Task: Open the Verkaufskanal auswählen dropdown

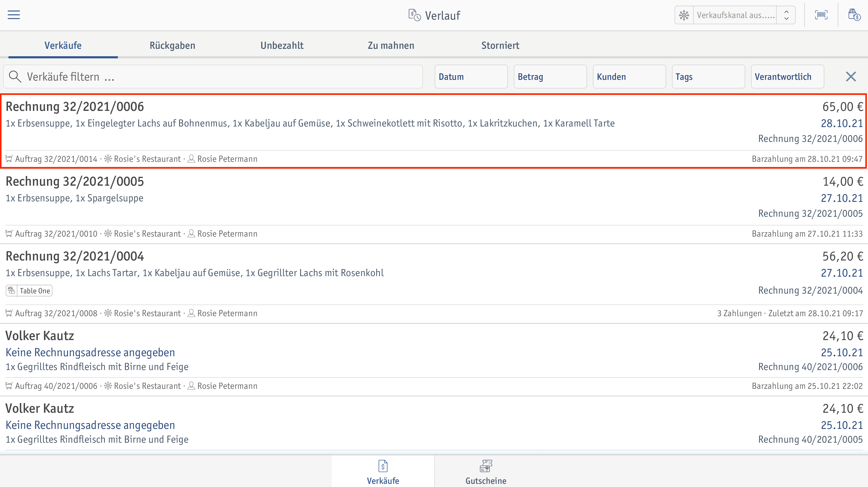Action: 735,15
